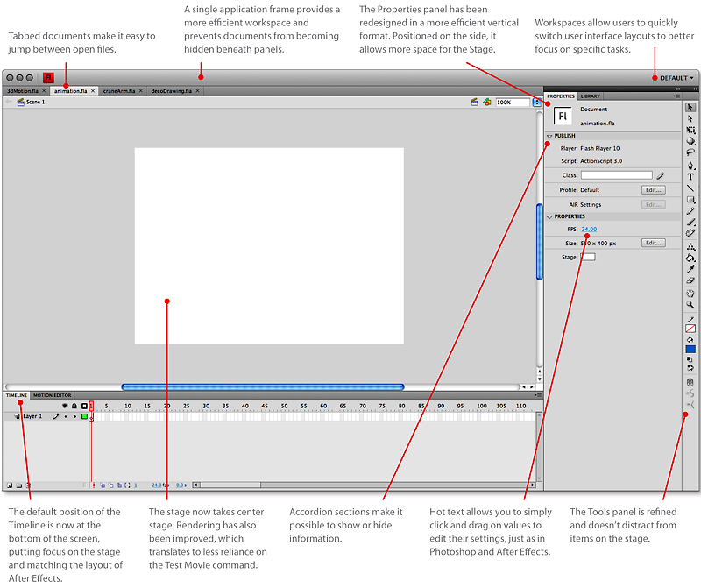Open the DEFAULT workspace switcher
Screen dimensions: 701x588
click(x=673, y=77)
